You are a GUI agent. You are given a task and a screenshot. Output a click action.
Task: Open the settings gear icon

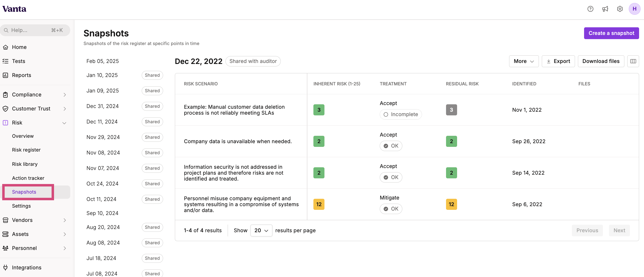click(620, 9)
